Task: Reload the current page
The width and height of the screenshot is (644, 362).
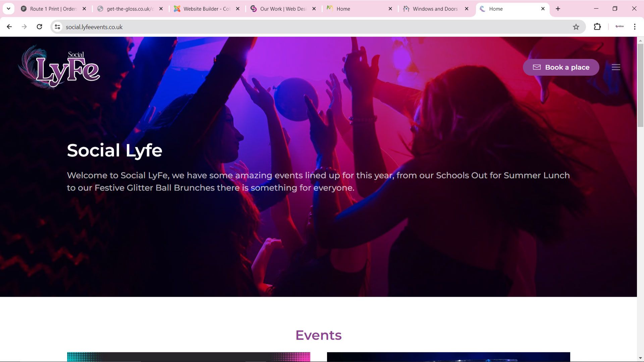Action: click(40, 27)
